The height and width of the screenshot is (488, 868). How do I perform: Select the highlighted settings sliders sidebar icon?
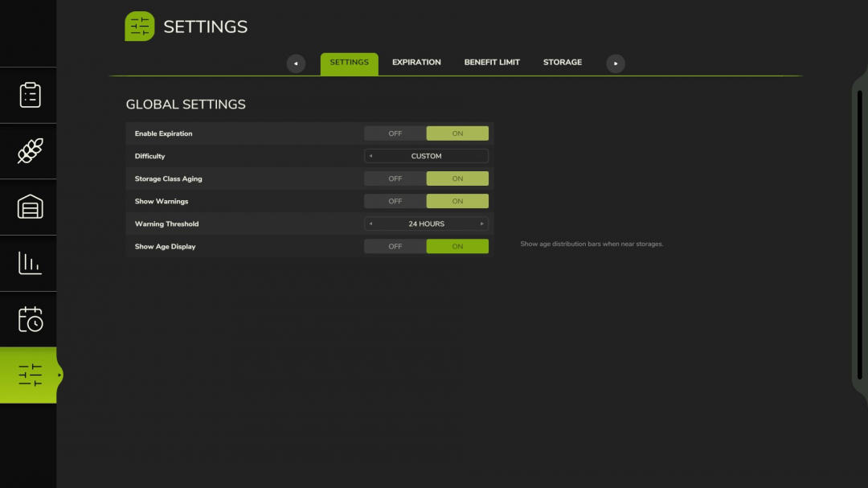29,375
